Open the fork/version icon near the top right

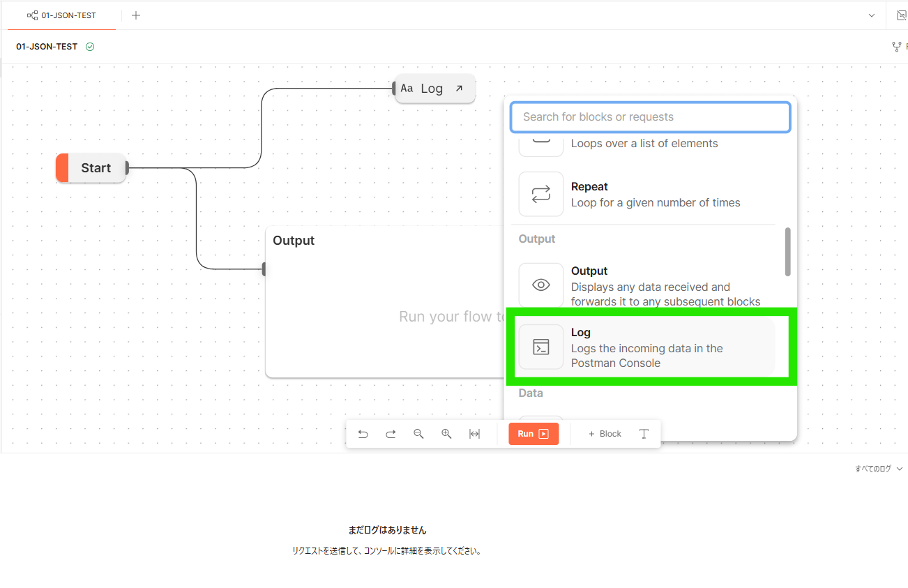pyautogui.click(x=896, y=46)
